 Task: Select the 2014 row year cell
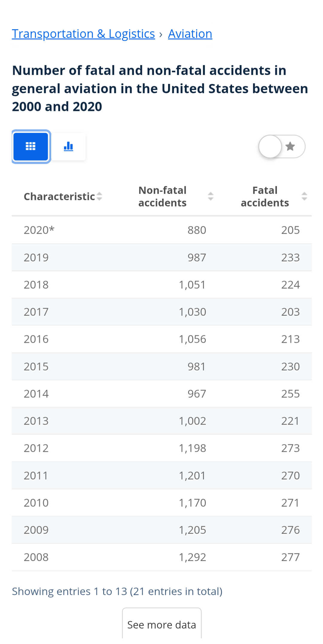(36, 394)
